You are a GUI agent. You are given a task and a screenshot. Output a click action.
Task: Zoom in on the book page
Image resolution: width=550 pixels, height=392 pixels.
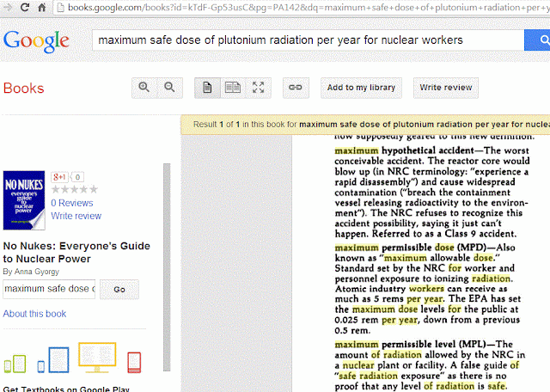point(144,88)
